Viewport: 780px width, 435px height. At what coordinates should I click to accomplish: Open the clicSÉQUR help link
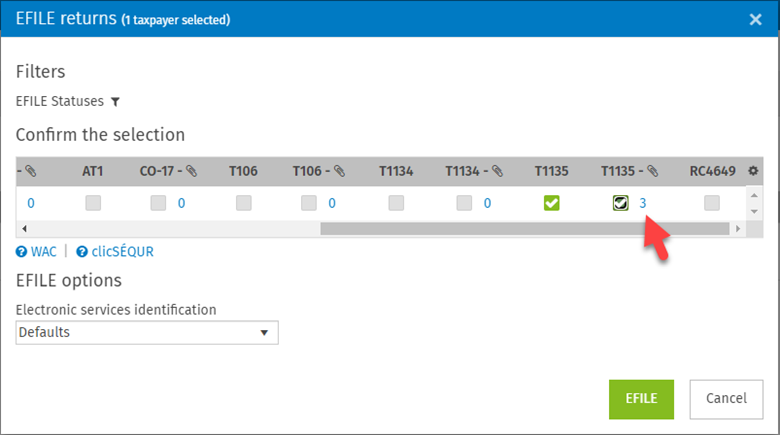point(122,252)
